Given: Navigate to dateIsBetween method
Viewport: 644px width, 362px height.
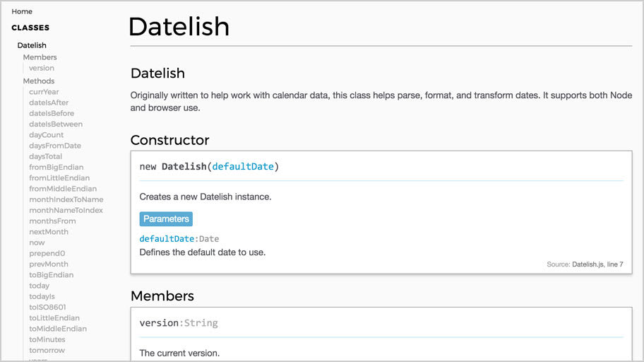Looking at the screenshot, I should pos(56,124).
